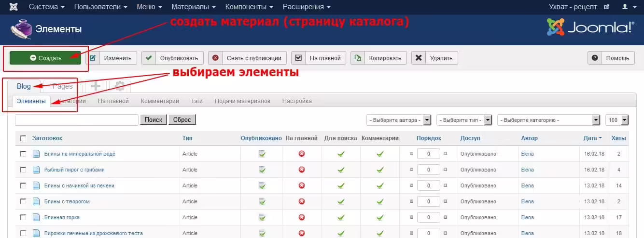This screenshot has height=238, width=644.
Task: Click the Копировать copy icon
Action: (358, 58)
